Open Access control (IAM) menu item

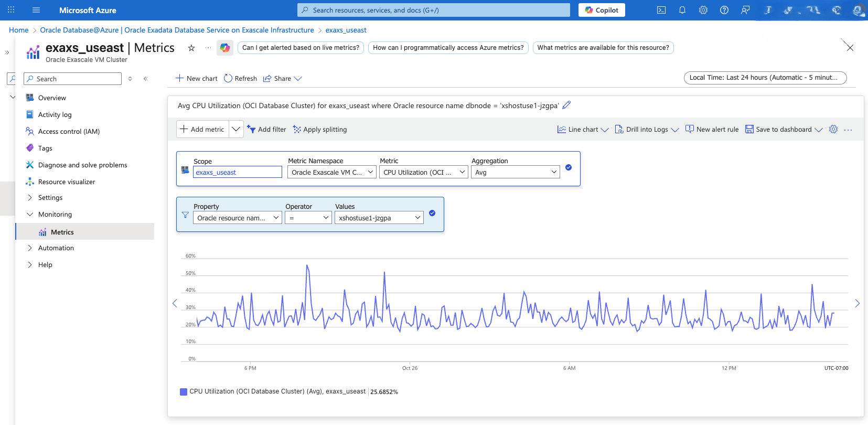[x=69, y=132]
